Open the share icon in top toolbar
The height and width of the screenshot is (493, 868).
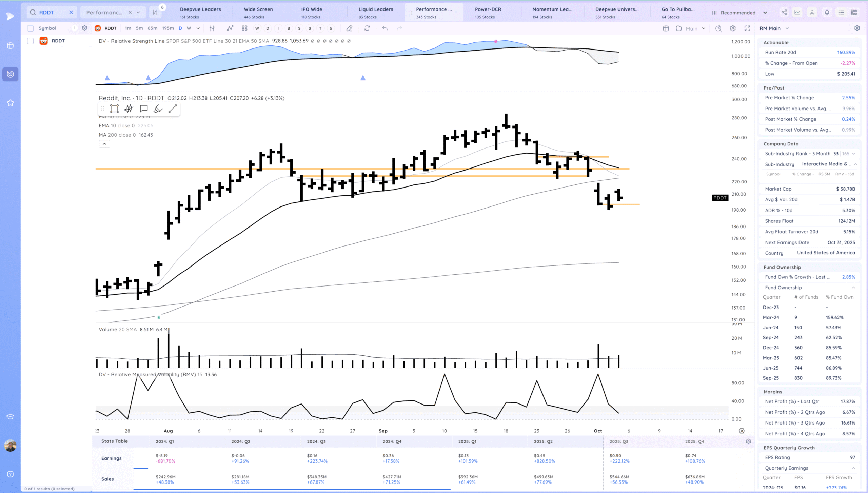point(784,13)
